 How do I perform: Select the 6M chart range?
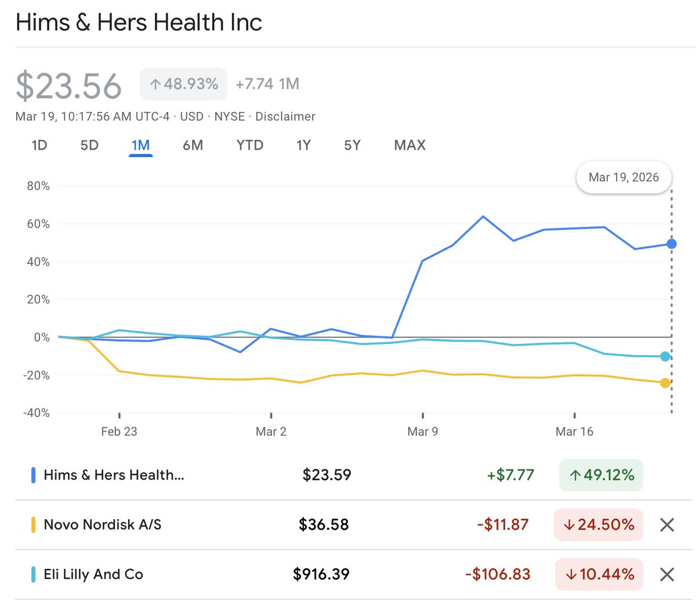pyautogui.click(x=193, y=145)
